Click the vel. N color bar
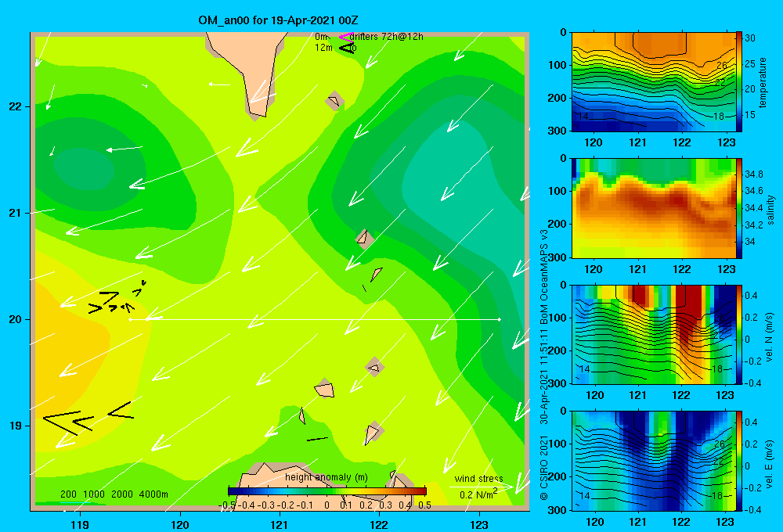The image size is (783, 532). (x=739, y=334)
